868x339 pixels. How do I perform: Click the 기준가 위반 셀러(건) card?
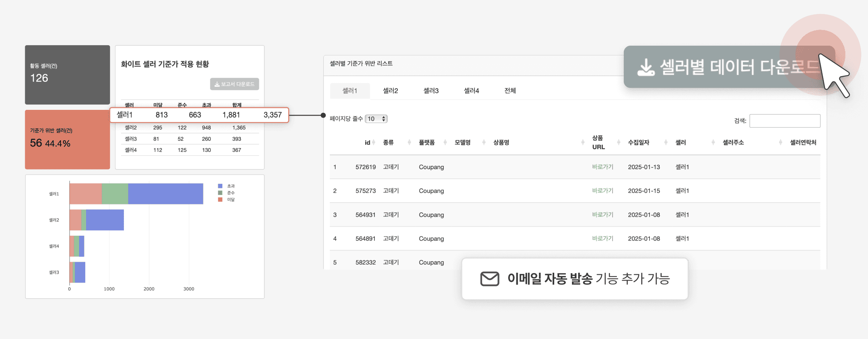click(x=68, y=139)
